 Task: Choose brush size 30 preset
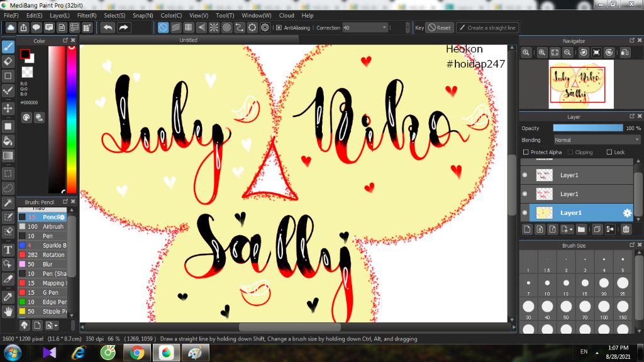(528, 306)
